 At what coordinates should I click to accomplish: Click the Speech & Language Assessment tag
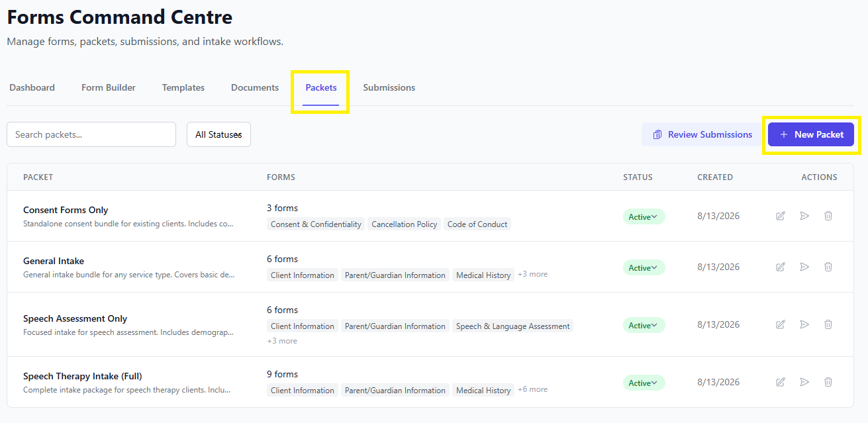tap(512, 326)
